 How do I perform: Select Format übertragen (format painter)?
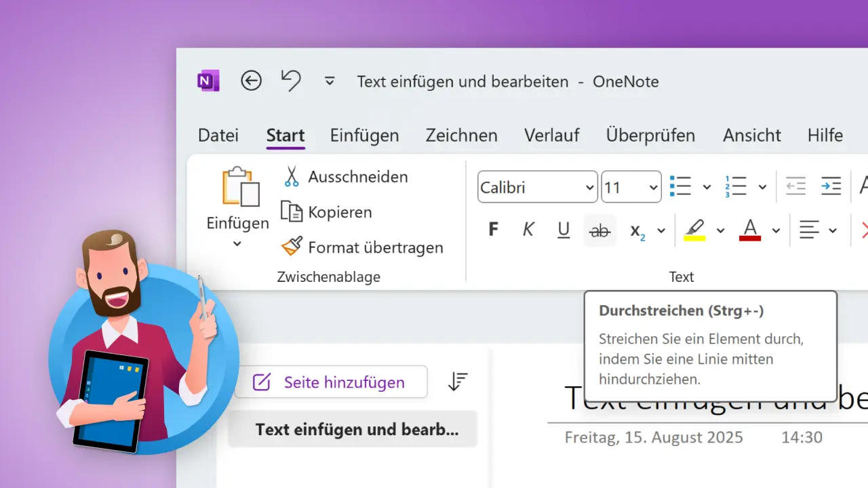tap(291, 247)
